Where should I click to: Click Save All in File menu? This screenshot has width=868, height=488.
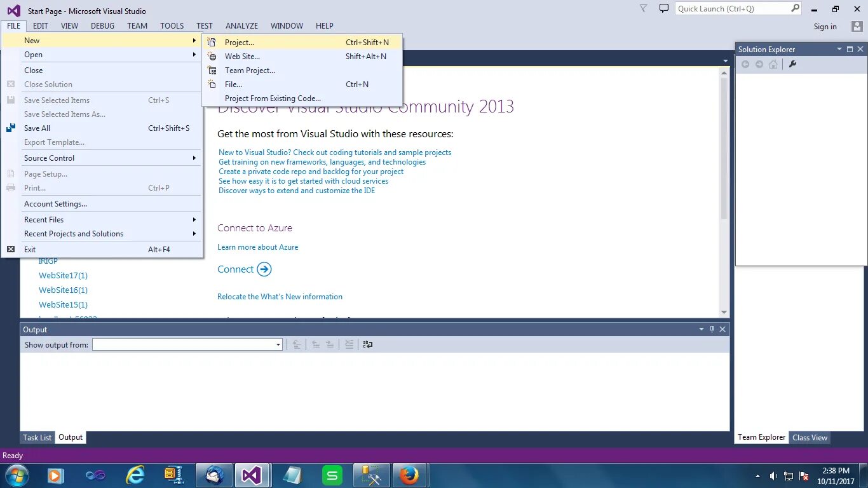tap(102, 128)
